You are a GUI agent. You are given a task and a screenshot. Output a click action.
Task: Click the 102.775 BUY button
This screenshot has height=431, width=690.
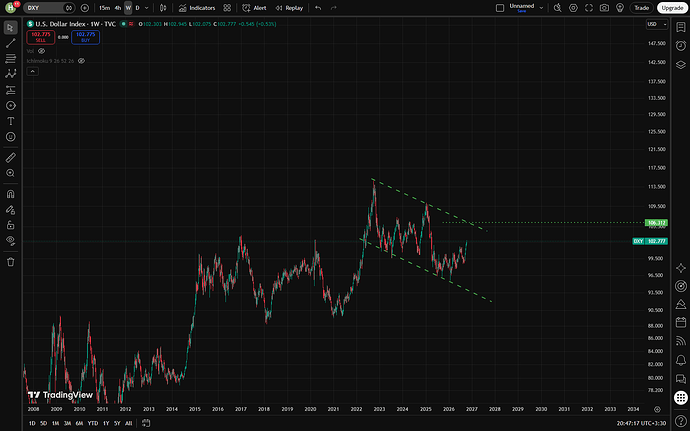click(x=85, y=37)
